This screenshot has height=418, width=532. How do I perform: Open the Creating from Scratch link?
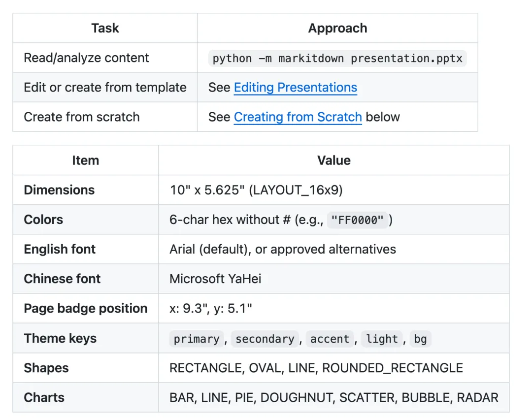tap(298, 117)
